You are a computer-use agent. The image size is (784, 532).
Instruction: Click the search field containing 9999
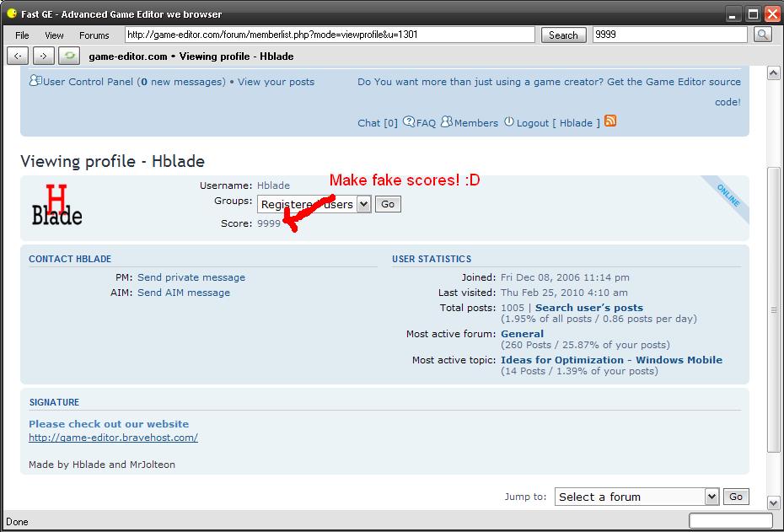(670, 35)
